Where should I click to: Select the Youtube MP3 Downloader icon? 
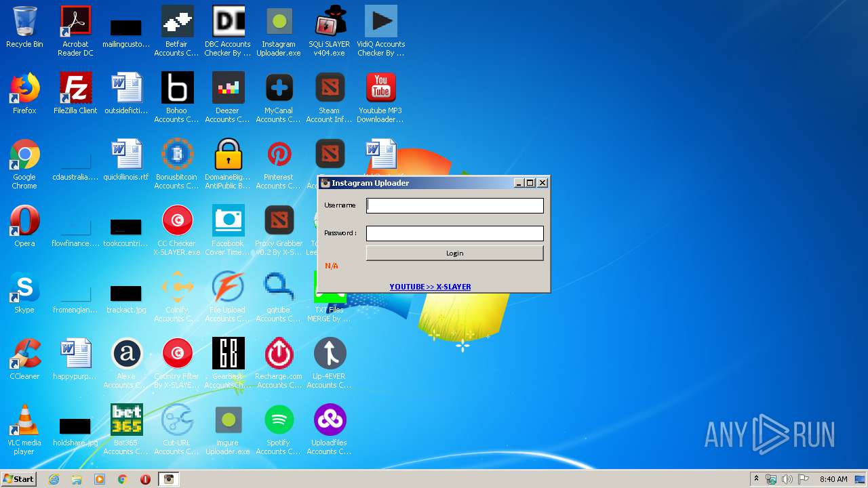click(380, 97)
